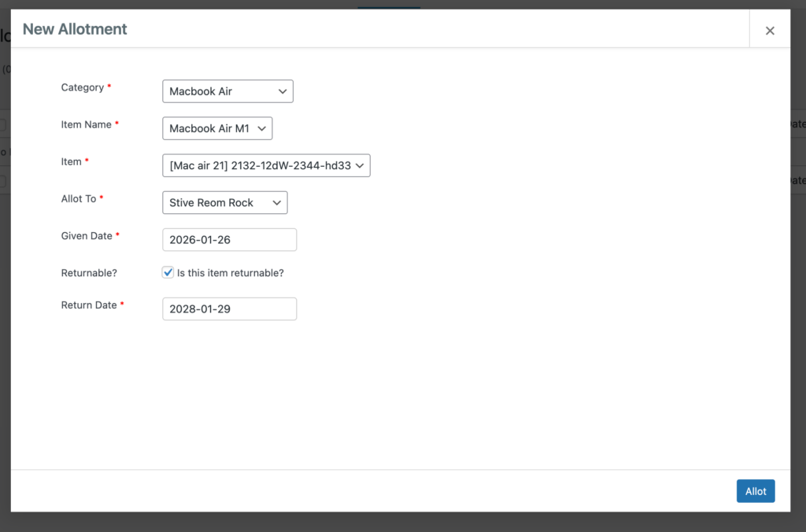
Task: Click the 'Return Date' field label
Action: point(89,305)
